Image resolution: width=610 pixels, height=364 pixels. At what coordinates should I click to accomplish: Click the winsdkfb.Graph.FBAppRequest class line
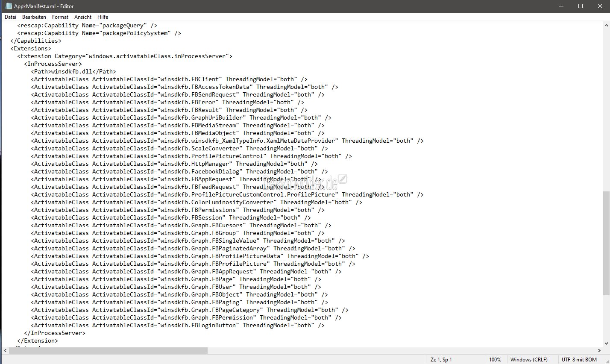(x=186, y=271)
